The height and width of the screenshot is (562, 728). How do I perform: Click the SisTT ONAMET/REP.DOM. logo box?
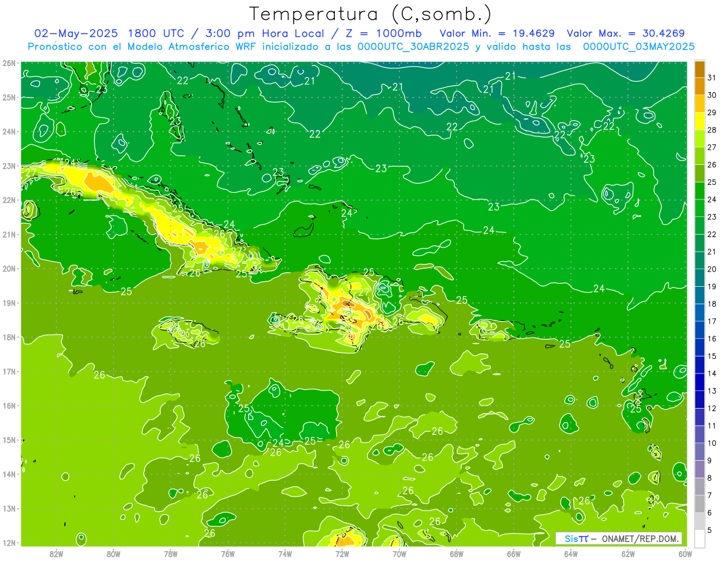(618, 538)
